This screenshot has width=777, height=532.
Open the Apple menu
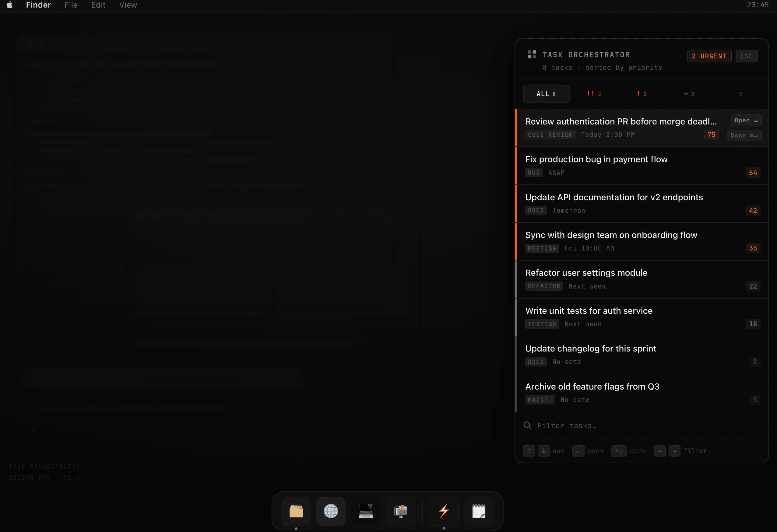point(9,5)
